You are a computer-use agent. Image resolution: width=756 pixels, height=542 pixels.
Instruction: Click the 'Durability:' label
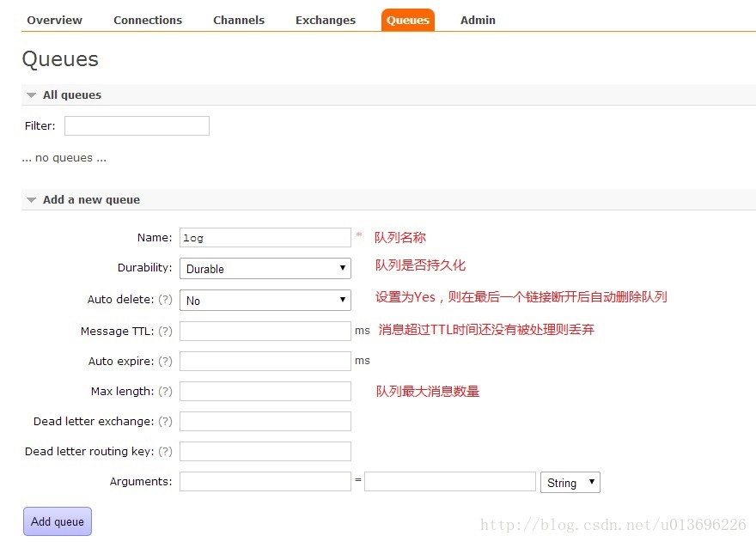coord(144,268)
